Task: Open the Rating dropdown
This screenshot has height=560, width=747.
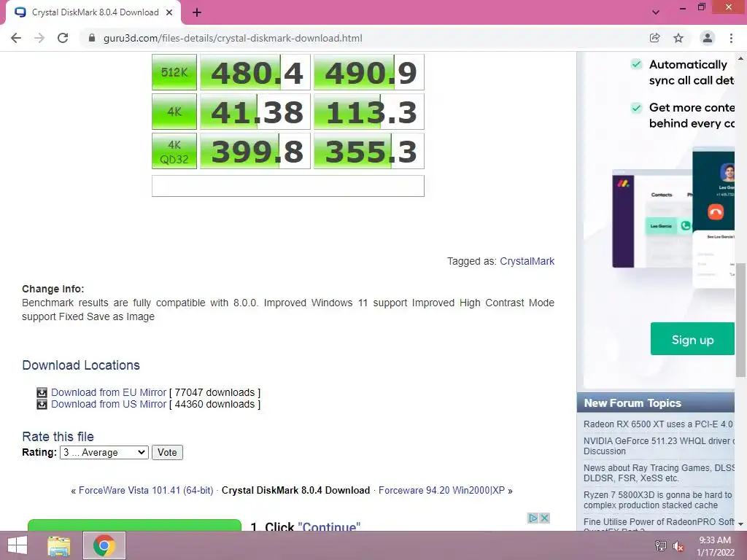Action: (104, 452)
